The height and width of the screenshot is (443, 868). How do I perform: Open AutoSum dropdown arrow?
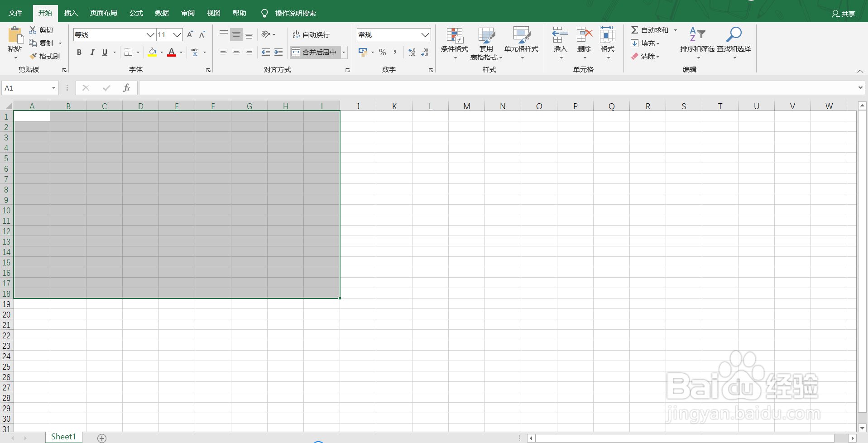676,30
